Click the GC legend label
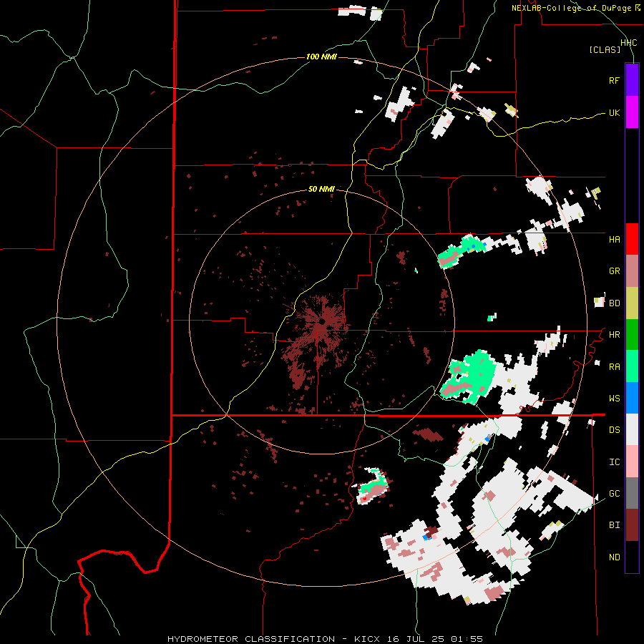The width and height of the screenshot is (644, 644). (614, 494)
